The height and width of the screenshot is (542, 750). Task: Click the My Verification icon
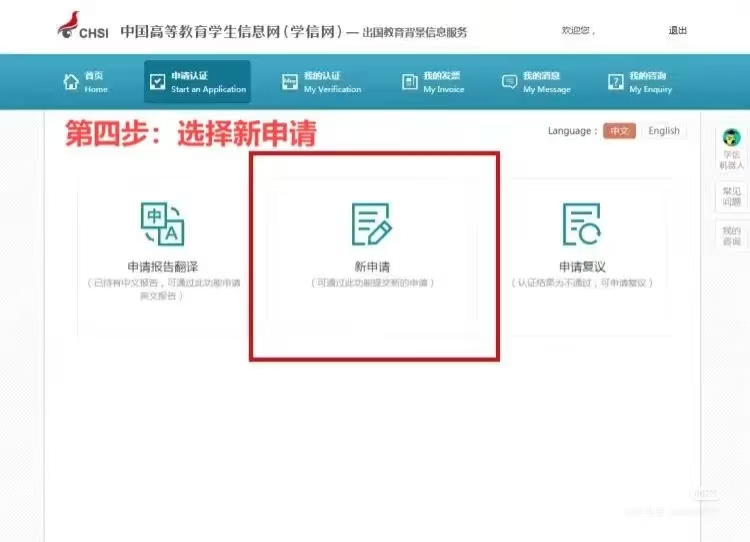pyautogui.click(x=290, y=82)
